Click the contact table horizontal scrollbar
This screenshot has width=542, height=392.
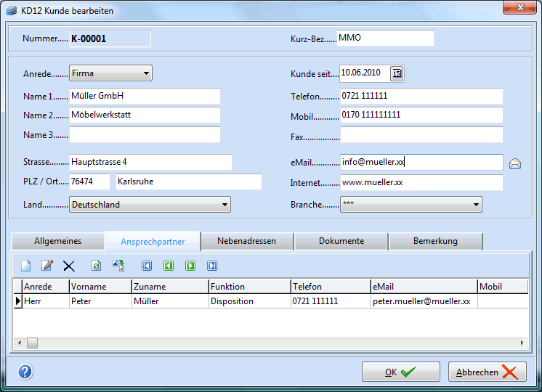270,343
